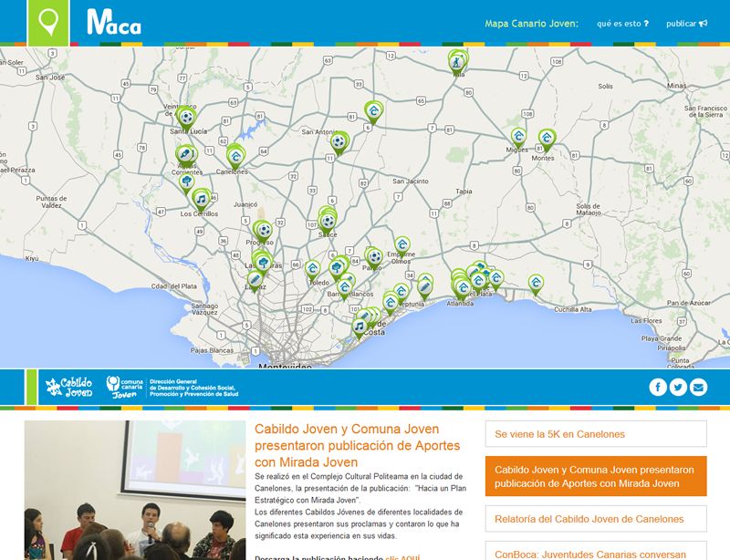Select the music note marker at Los Cerrillos
This screenshot has width=730, height=560.
(x=201, y=201)
